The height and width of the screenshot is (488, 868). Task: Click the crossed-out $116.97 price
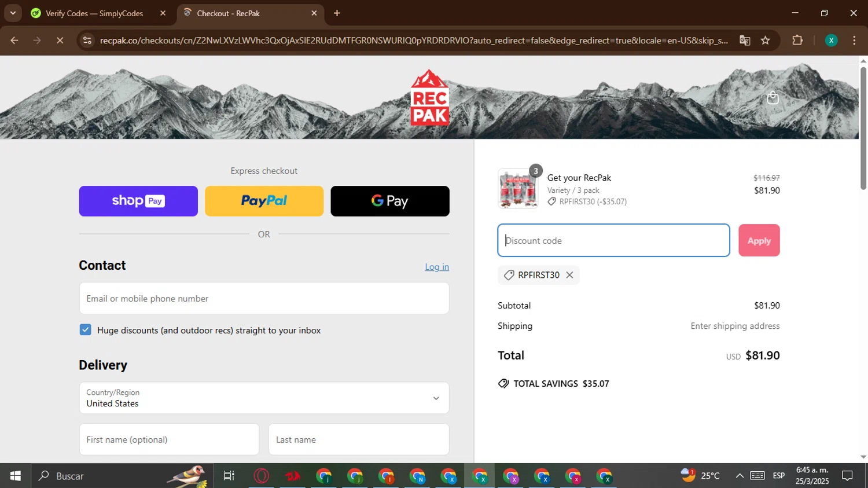click(x=767, y=178)
